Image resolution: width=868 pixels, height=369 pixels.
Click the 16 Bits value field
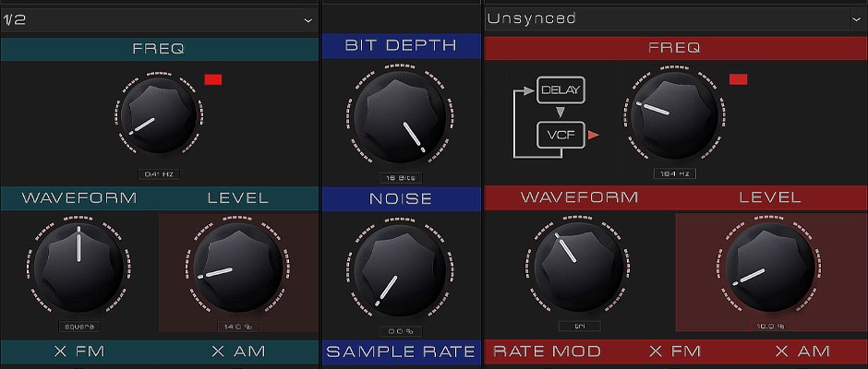click(401, 178)
